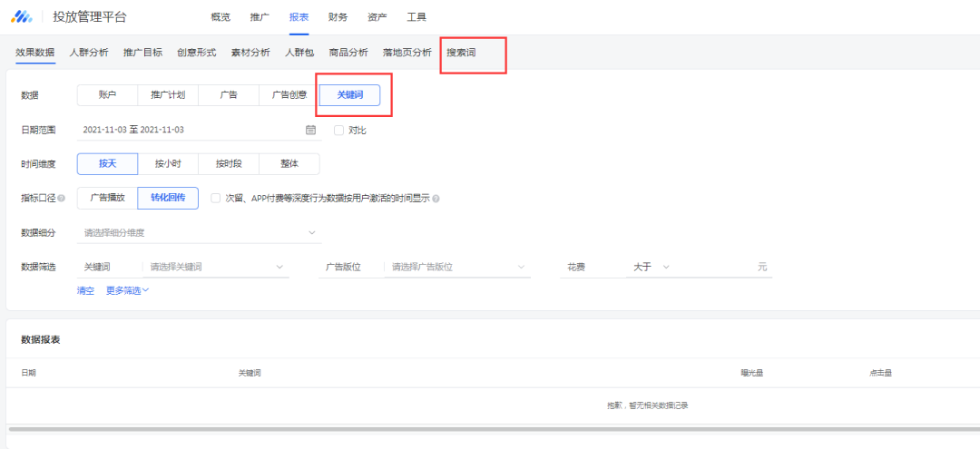Switch to 效果数据 tab
This screenshot has width=980, height=449.
(35, 53)
